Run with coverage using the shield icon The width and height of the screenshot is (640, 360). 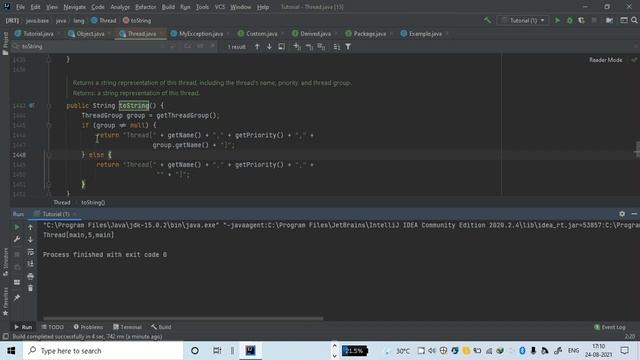click(581, 20)
